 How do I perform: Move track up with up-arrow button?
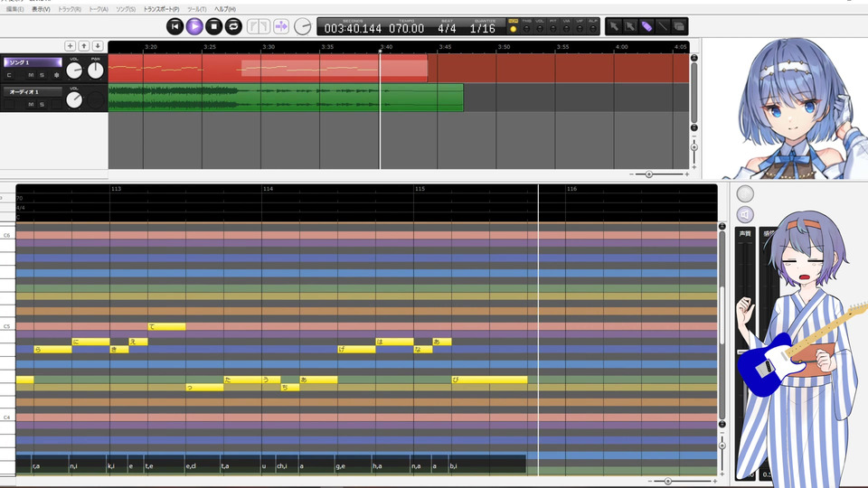pos(84,46)
